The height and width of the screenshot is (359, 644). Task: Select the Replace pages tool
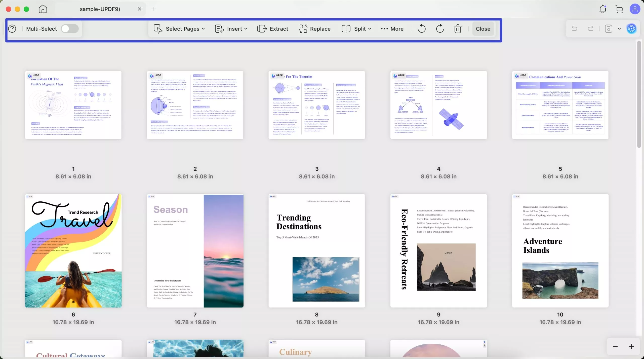[x=314, y=29]
